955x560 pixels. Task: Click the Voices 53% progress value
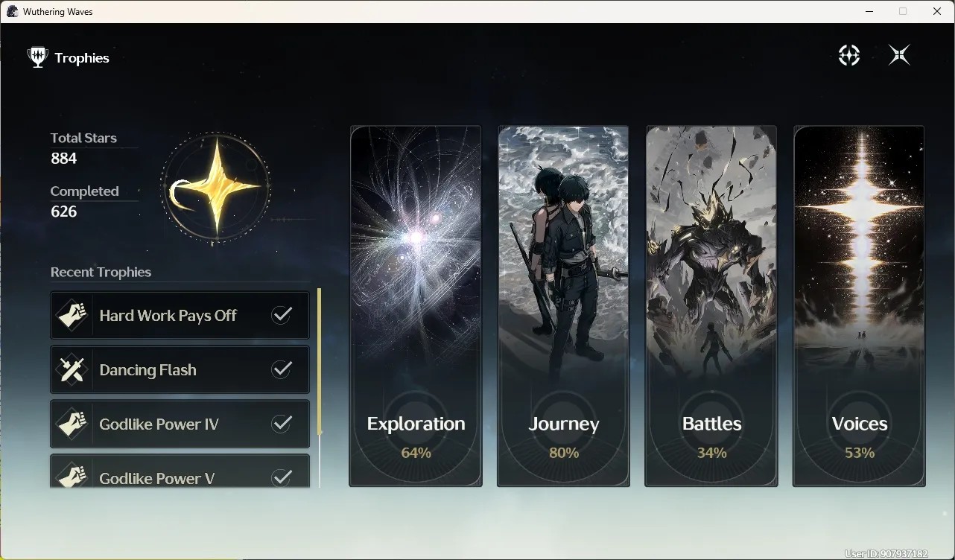[859, 453]
